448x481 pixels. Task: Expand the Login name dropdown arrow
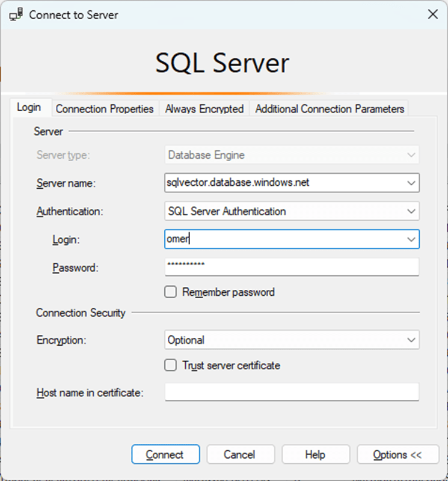[411, 239]
